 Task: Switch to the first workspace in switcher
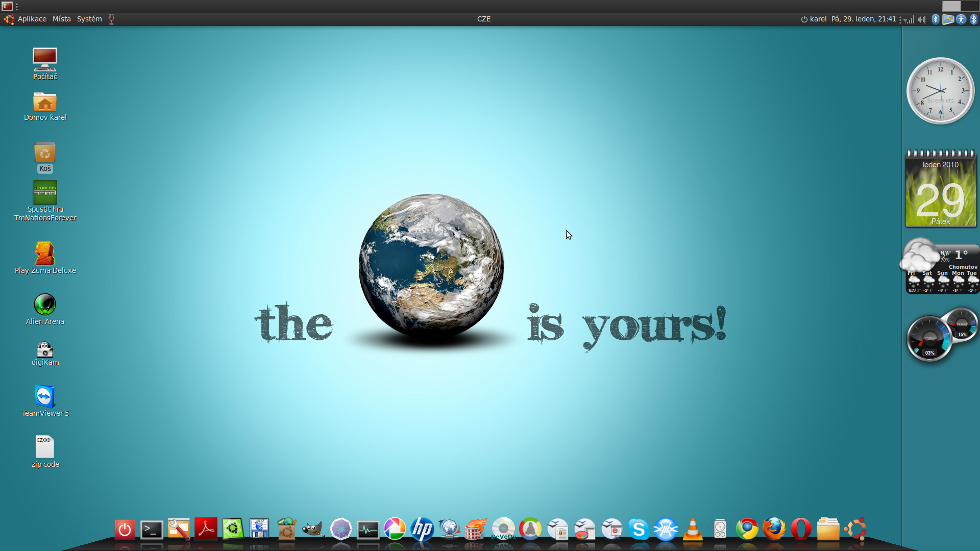click(x=951, y=6)
